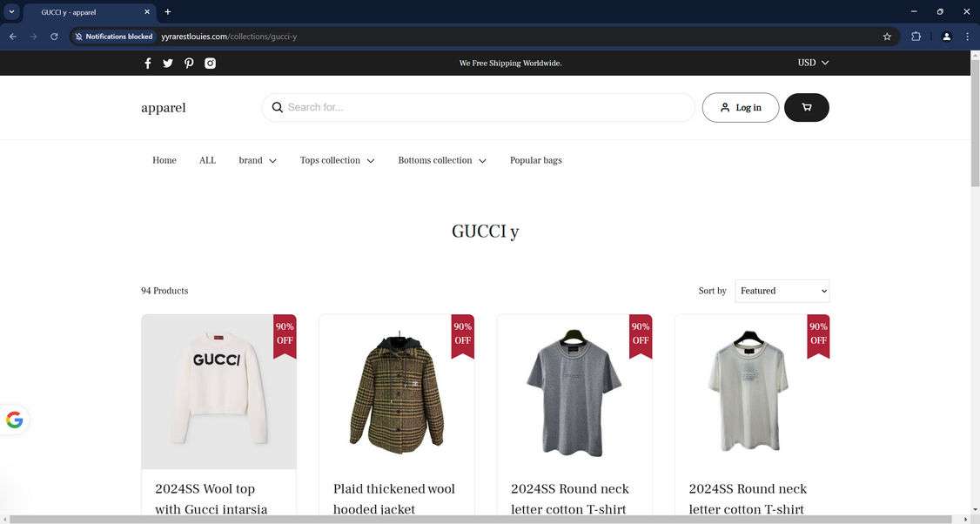Open the store's Facebook page icon
This screenshot has width=980, height=524.
147,64
